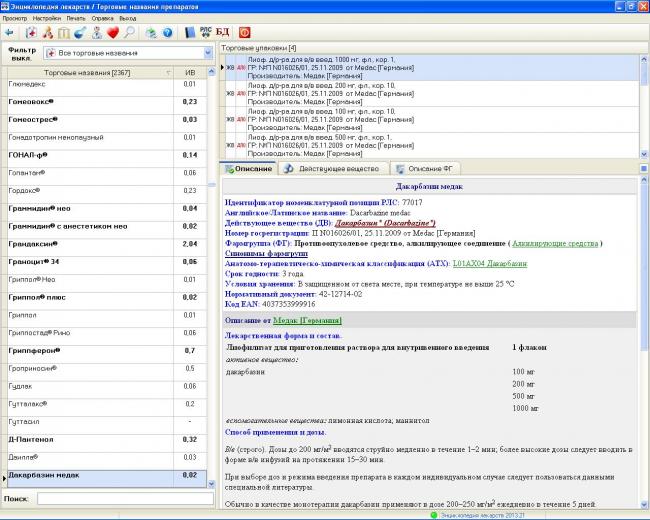Click the doctor figure toolbar icon
The image size is (650, 520).
tap(97, 32)
